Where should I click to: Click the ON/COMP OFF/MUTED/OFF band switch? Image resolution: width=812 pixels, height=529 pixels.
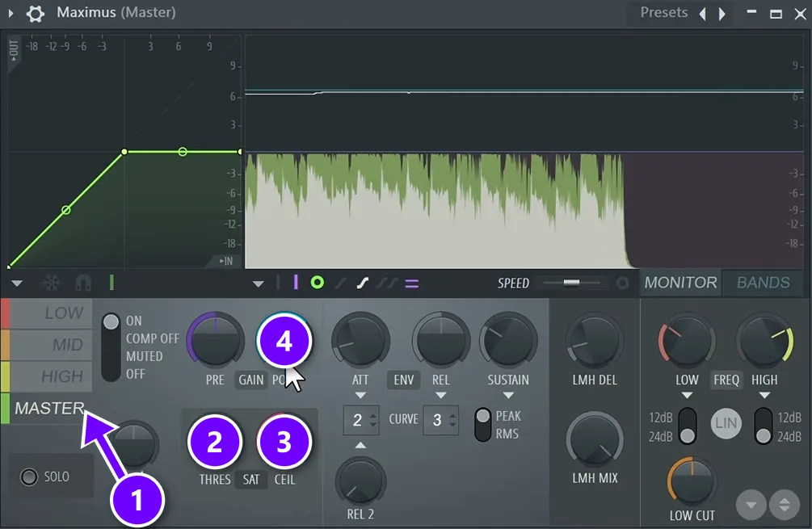pos(111,347)
